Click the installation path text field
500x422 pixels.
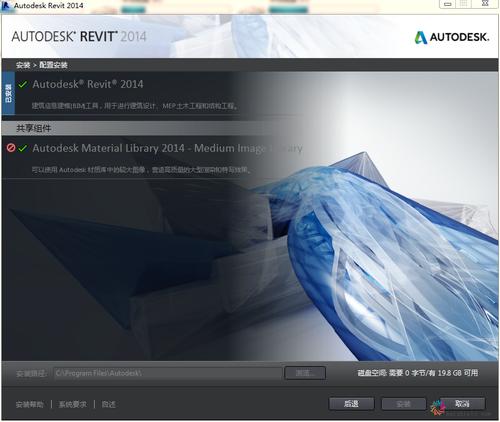point(168,373)
